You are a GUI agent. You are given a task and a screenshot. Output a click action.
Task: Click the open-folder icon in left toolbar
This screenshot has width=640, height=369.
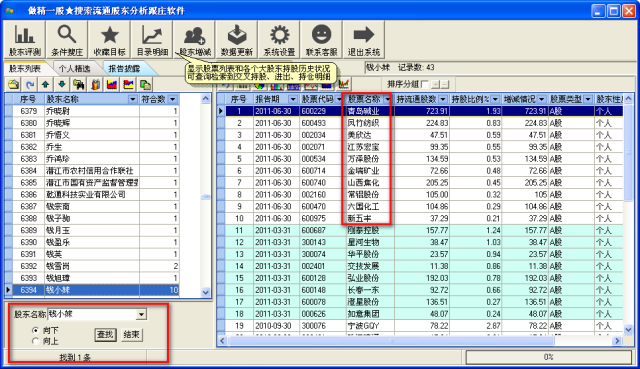click(x=13, y=84)
